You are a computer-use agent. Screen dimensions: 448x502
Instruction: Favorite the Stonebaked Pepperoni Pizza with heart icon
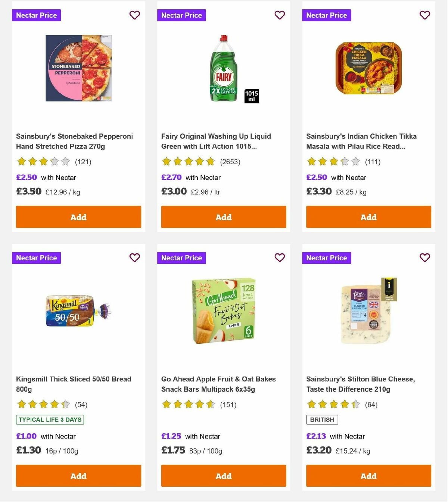pyautogui.click(x=134, y=15)
